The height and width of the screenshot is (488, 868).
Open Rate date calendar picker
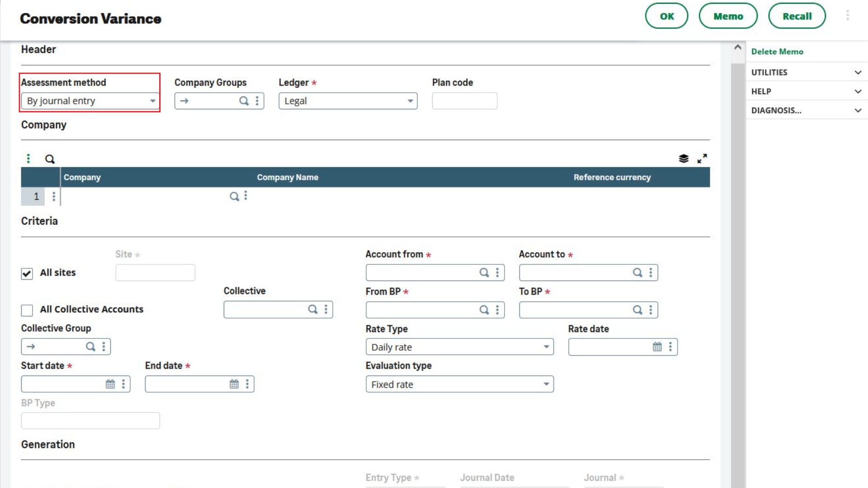pos(657,347)
